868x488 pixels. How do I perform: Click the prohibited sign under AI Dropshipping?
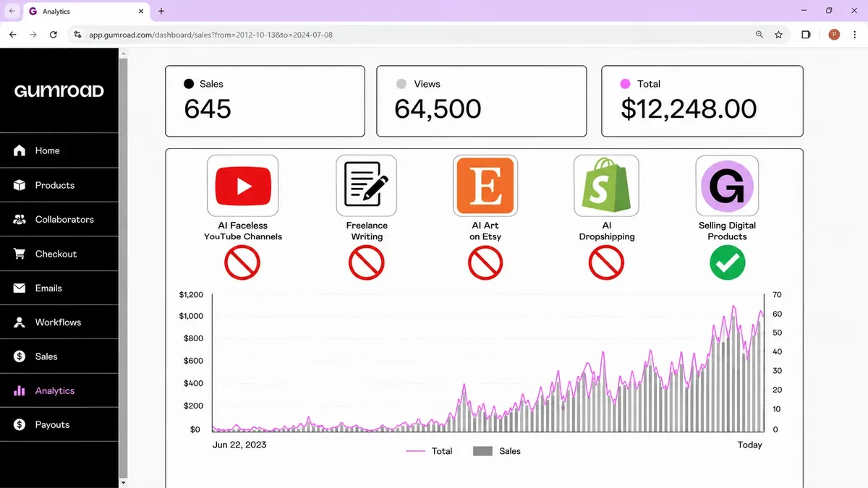(x=606, y=263)
